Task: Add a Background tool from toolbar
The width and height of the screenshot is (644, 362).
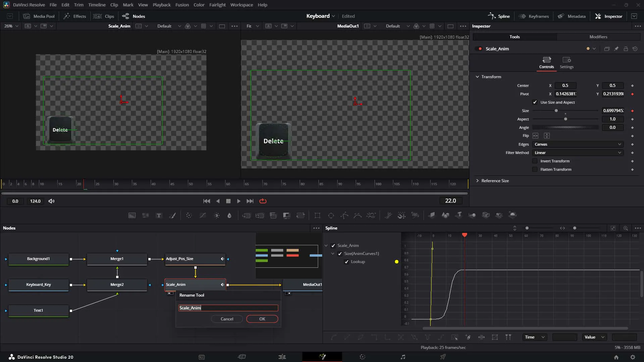Action: 132,215
